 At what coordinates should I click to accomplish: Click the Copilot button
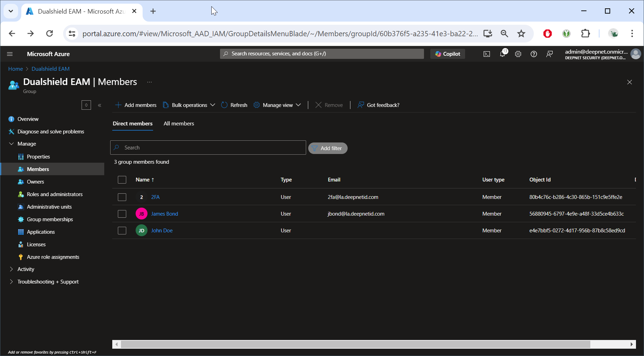(448, 54)
